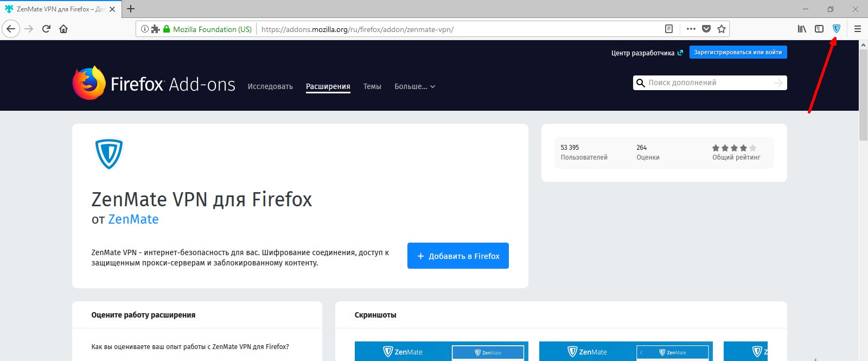Click the Оцените работу расширения heading

coord(143,315)
